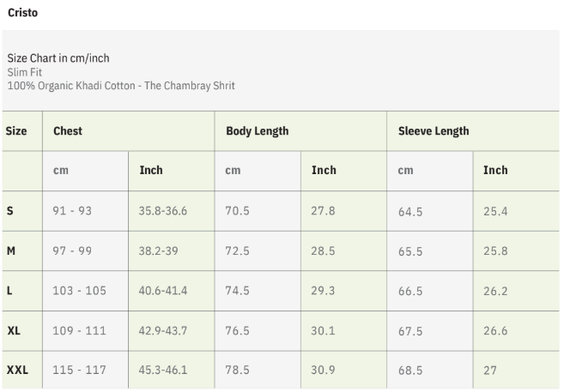Image resolution: width=564 pixels, height=392 pixels.
Task: Click the S size row label
Action: click(9, 211)
